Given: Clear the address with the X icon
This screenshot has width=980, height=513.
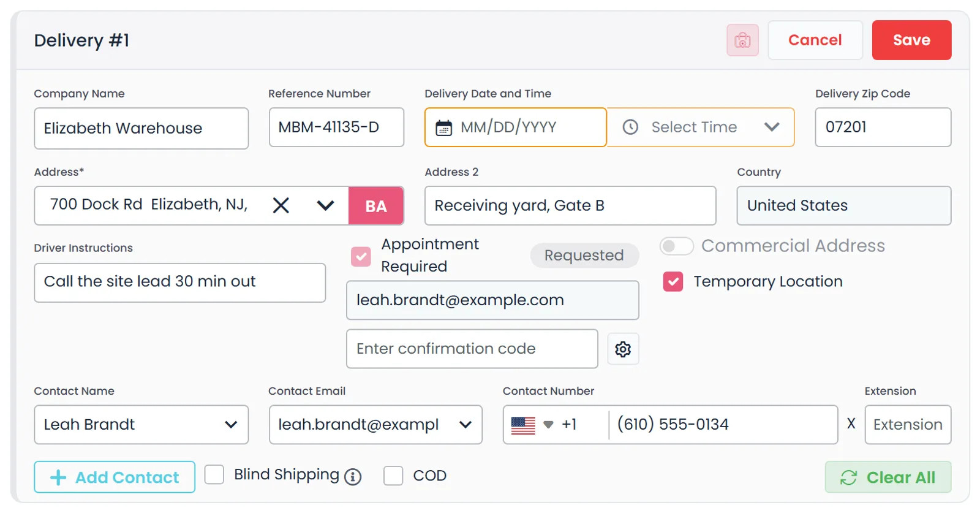Looking at the screenshot, I should coord(281,205).
